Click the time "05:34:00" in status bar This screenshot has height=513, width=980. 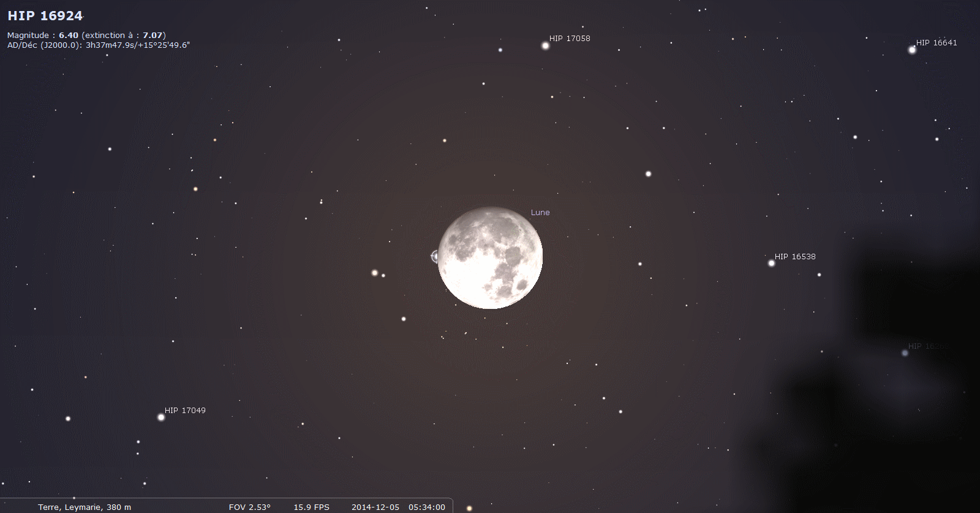pos(427,507)
